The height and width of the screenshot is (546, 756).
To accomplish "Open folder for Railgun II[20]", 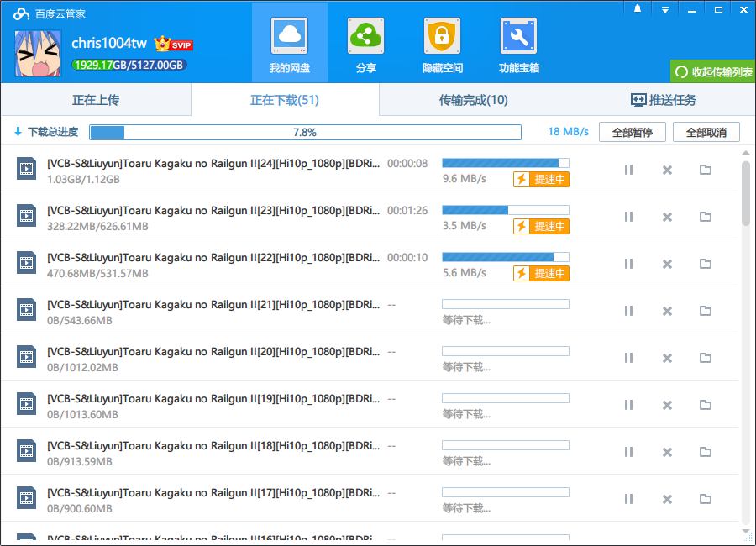I will click(706, 358).
